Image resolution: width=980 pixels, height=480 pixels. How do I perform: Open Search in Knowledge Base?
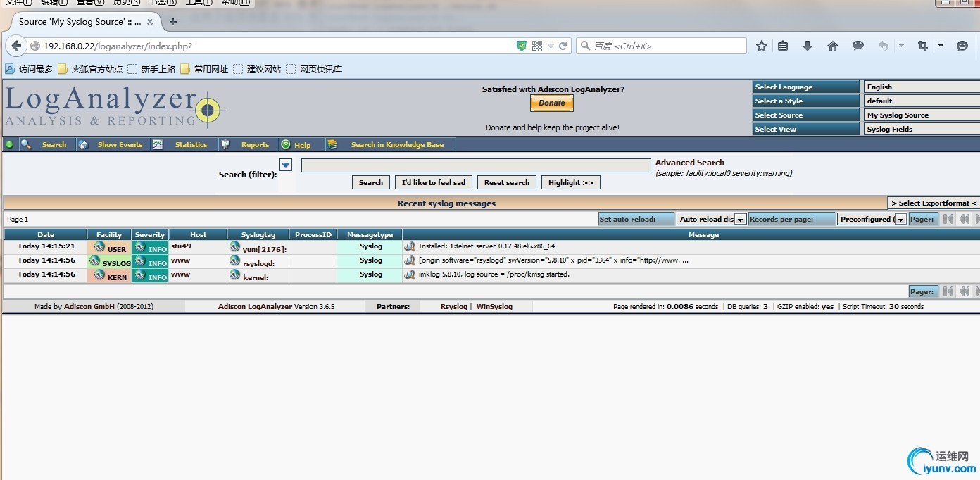397,145
